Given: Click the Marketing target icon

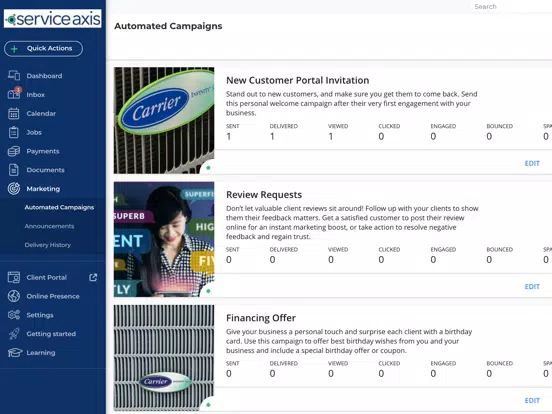Looking at the screenshot, I should 14,189.
